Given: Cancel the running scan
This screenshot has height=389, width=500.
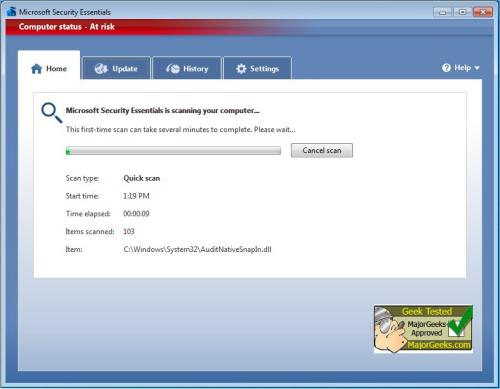Looking at the screenshot, I should tap(322, 150).
